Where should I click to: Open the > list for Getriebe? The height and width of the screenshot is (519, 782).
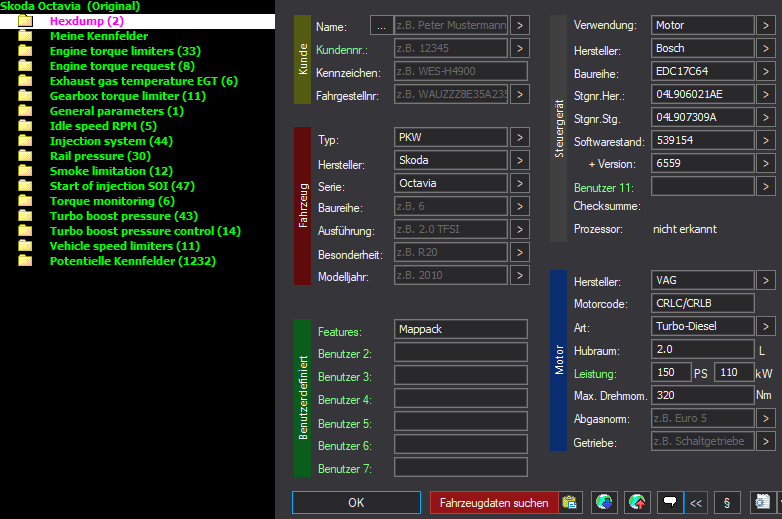tap(766, 441)
